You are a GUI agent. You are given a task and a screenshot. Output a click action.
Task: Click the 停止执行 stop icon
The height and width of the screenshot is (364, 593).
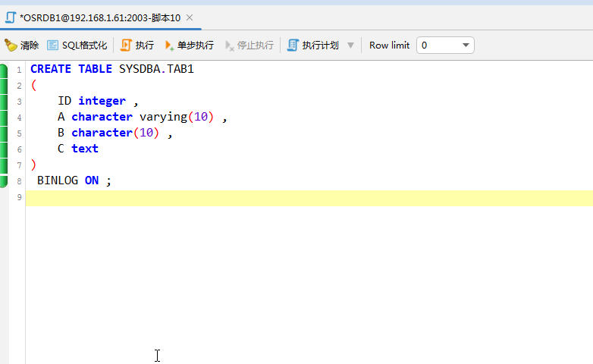229,45
